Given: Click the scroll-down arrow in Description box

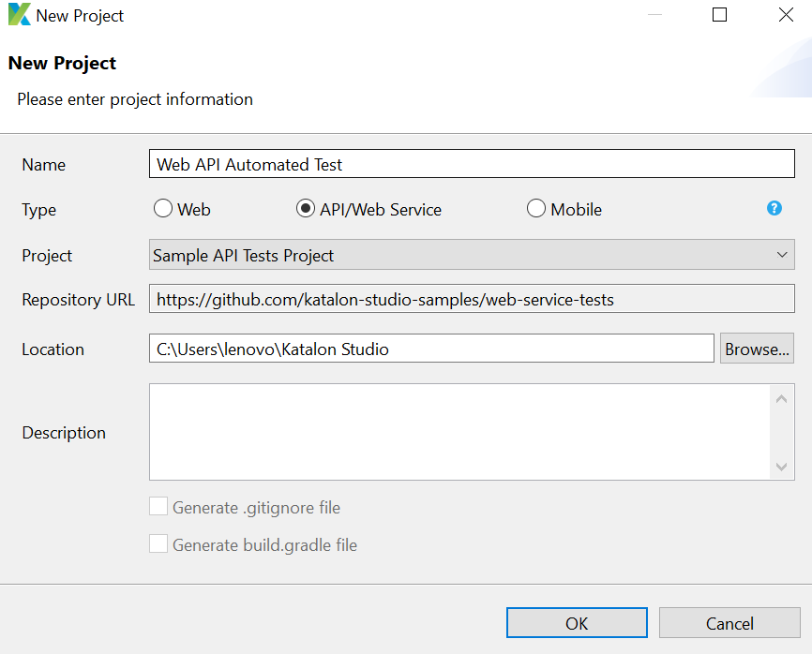Looking at the screenshot, I should (782, 466).
